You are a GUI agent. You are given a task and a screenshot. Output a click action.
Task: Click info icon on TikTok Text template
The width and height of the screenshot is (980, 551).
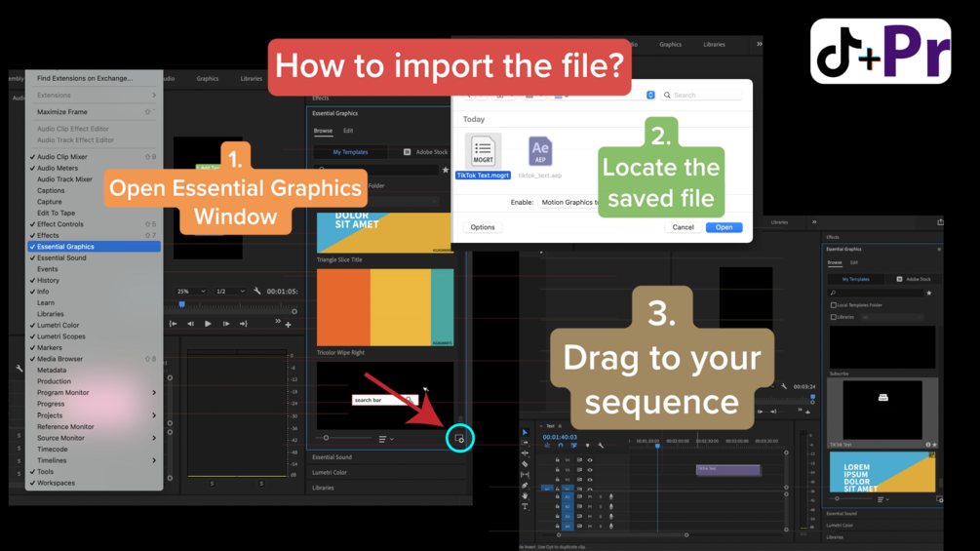(x=927, y=445)
